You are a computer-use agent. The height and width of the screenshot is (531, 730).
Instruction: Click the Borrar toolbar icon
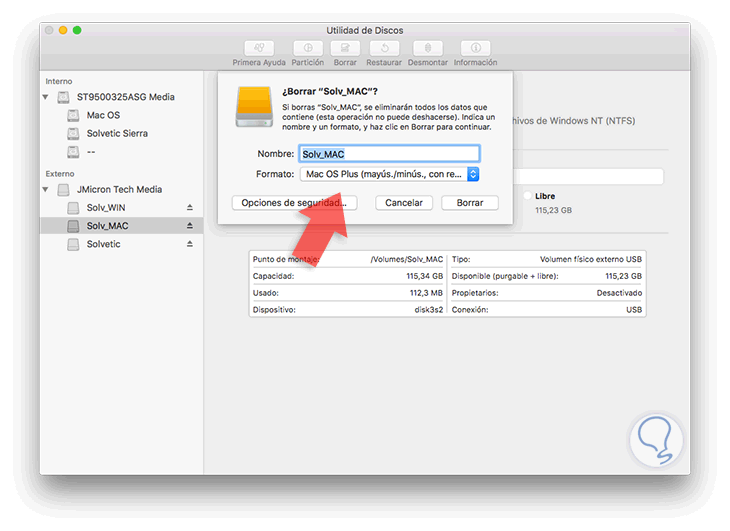click(345, 48)
